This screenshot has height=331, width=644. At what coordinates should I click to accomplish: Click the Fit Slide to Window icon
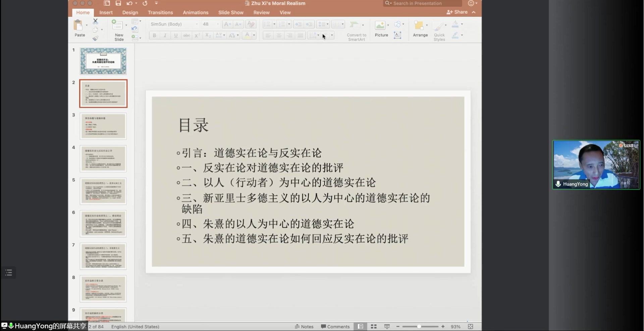coord(471,327)
